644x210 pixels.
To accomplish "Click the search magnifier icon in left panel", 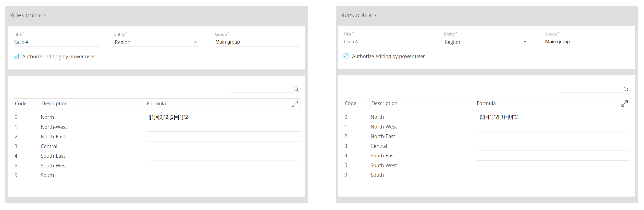I will (296, 89).
